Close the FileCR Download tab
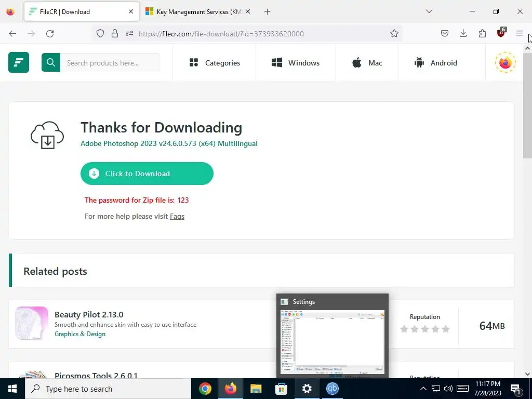Image resolution: width=532 pixels, height=399 pixels. [131, 11]
